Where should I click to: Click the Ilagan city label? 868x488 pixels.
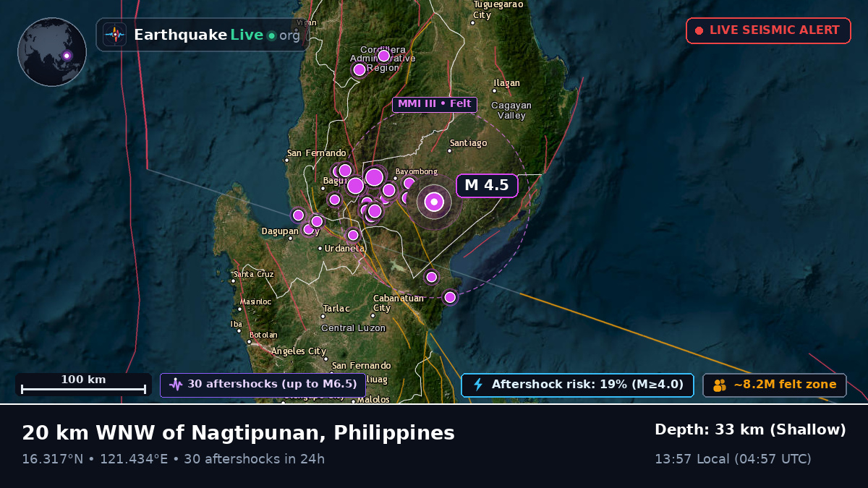coord(506,83)
